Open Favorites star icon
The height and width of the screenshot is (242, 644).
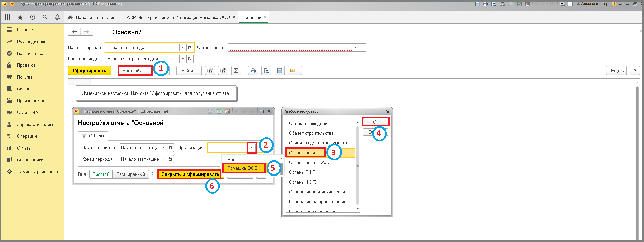coord(20,17)
